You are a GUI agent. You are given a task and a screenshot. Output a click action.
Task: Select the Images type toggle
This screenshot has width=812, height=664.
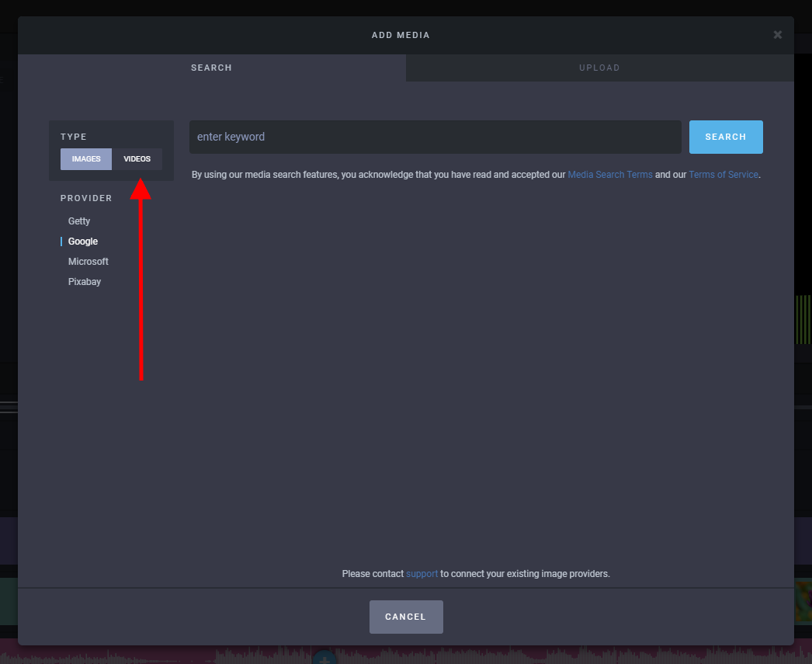pyautogui.click(x=86, y=159)
